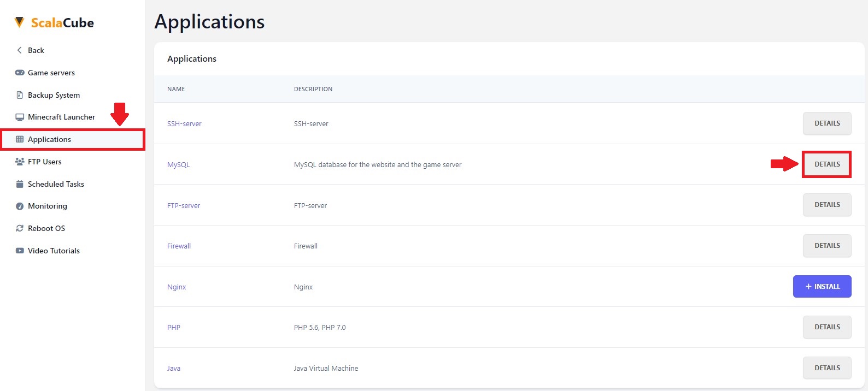Image resolution: width=868 pixels, height=391 pixels.
Task: Open Video Tutorials menu item
Action: click(x=54, y=251)
